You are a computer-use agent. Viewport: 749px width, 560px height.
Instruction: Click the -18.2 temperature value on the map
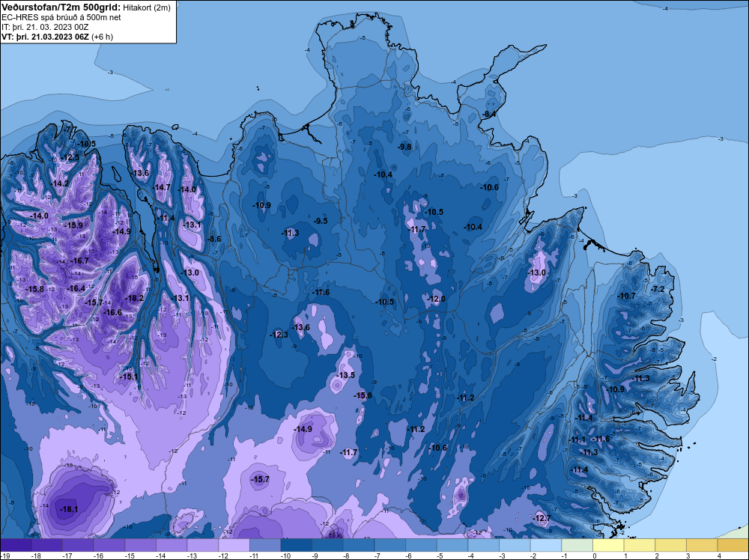(134, 299)
